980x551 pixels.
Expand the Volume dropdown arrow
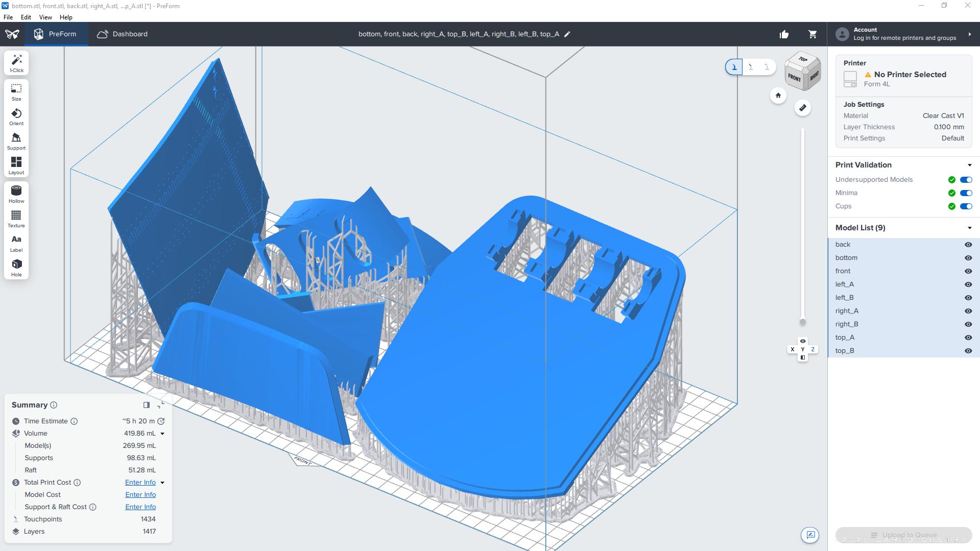(x=162, y=434)
